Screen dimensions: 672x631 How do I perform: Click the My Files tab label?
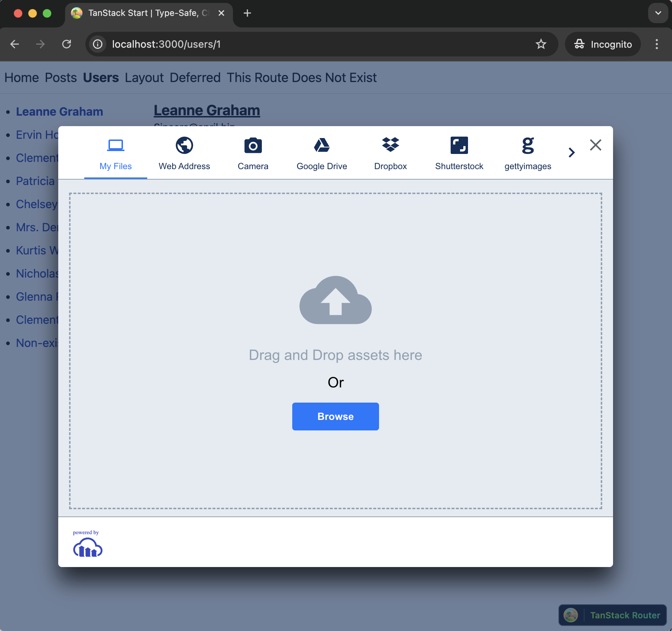pos(116,166)
